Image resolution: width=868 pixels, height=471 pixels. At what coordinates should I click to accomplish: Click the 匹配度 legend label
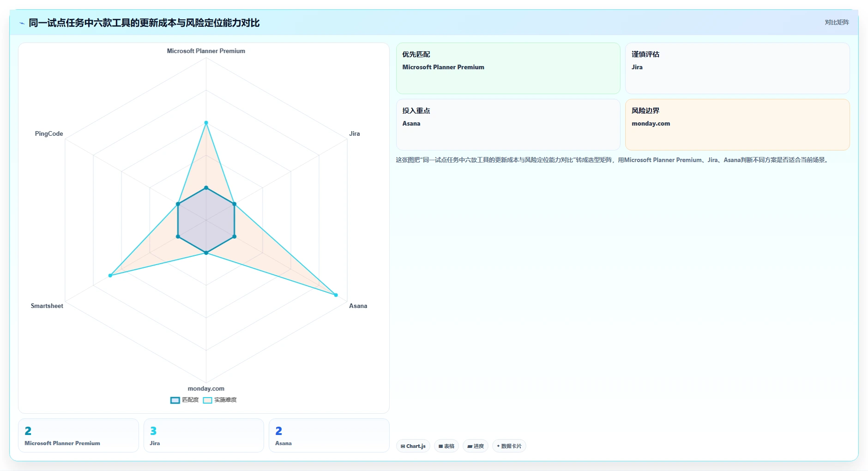190,400
